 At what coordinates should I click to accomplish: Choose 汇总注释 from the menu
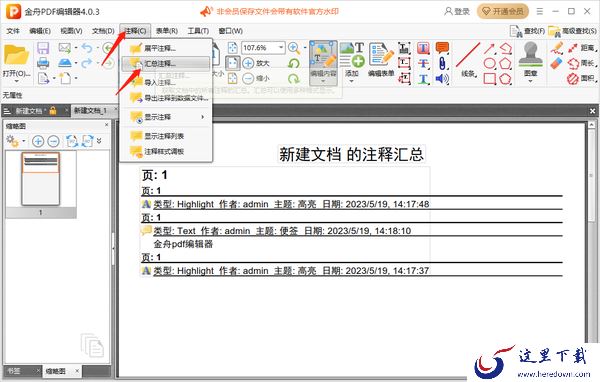point(166,64)
